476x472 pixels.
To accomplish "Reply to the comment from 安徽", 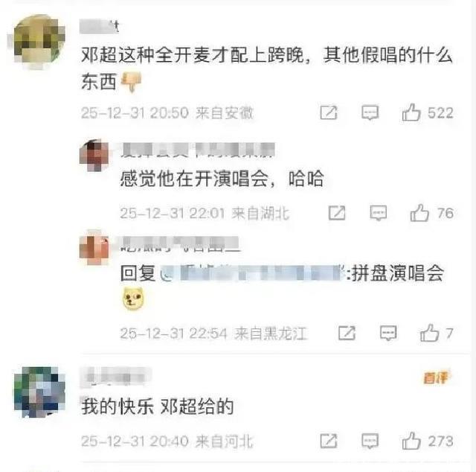I will (x=370, y=112).
